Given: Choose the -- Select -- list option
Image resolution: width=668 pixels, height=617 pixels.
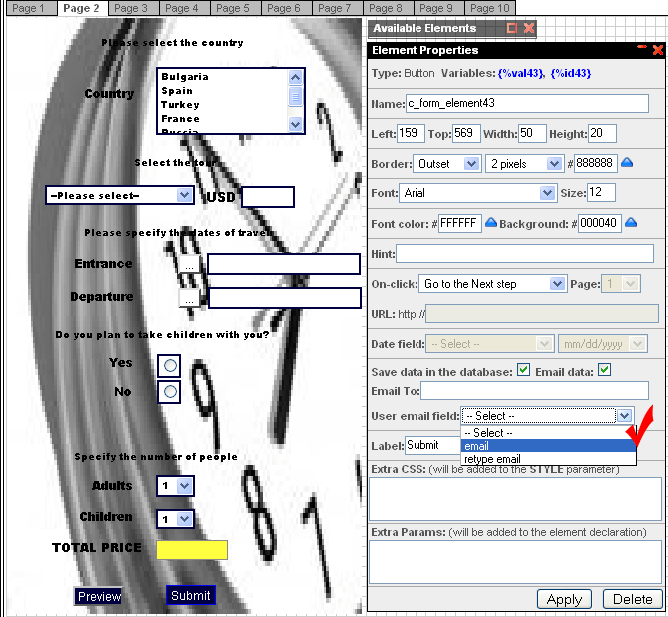Looking at the screenshot, I should click(548, 433).
